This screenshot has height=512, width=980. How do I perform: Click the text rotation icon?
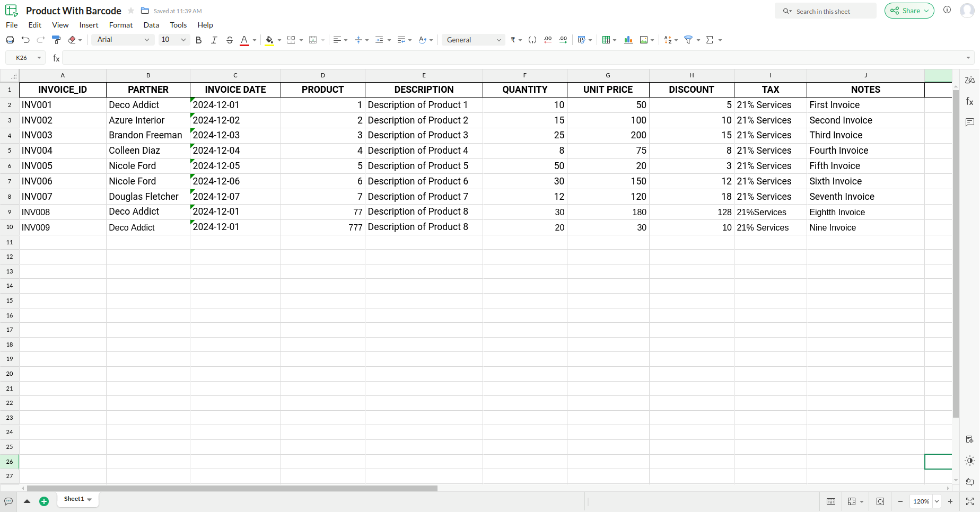(x=423, y=40)
